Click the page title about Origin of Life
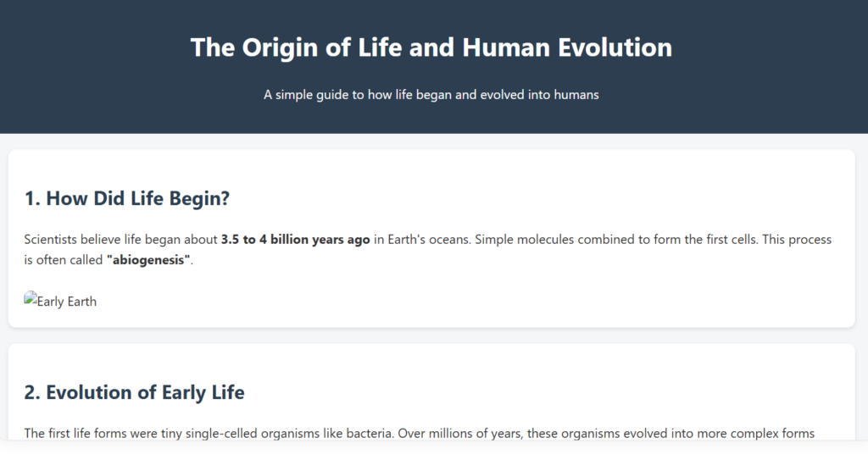This screenshot has width=868, height=460. (431, 47)
